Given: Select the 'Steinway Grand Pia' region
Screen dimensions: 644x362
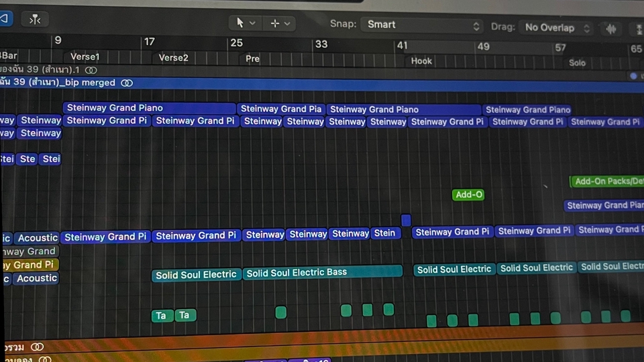Looking at the screenshot, I should click(x=281, y=109).
